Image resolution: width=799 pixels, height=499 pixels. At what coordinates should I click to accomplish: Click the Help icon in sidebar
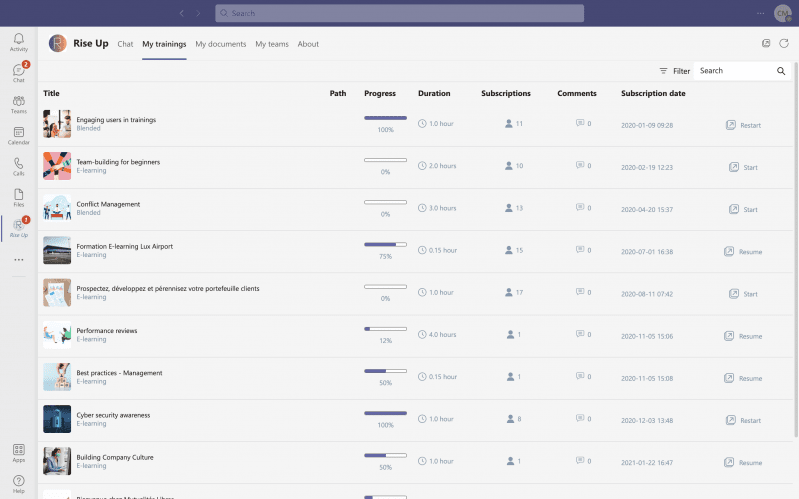click(18, 484)
